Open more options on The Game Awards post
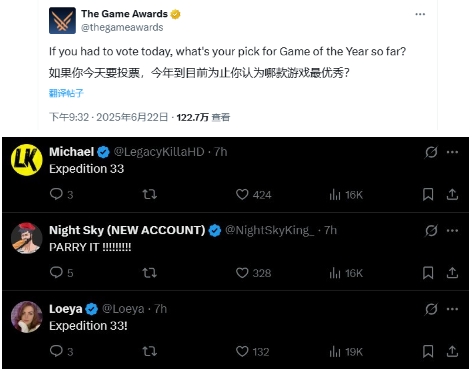 [420, 14]
